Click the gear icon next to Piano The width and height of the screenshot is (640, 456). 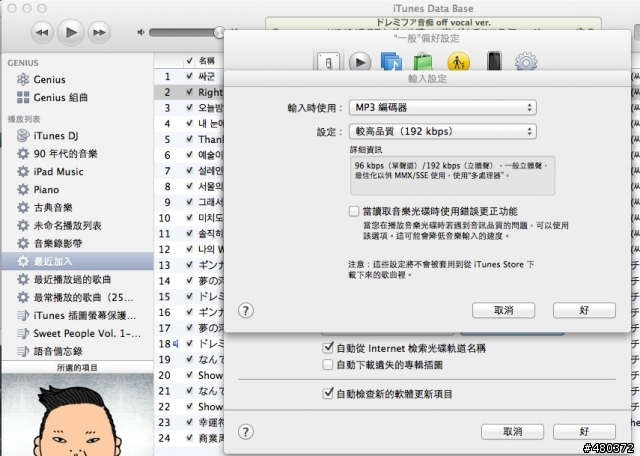click(23, 189)
